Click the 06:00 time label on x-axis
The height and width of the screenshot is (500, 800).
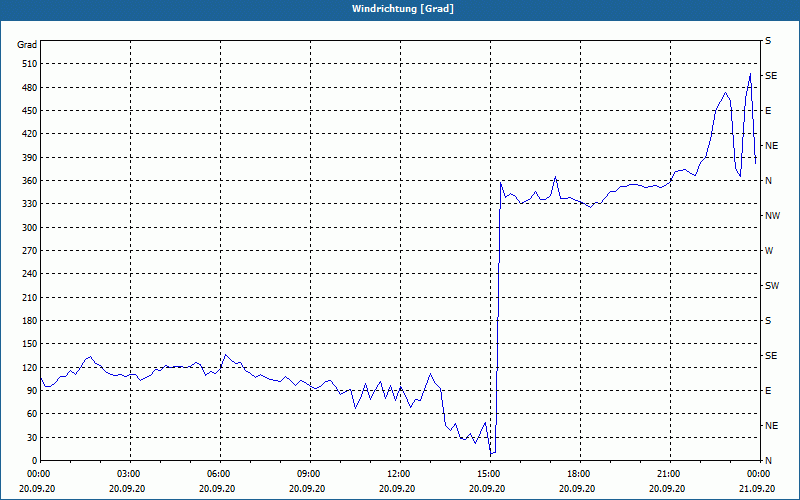220,474
